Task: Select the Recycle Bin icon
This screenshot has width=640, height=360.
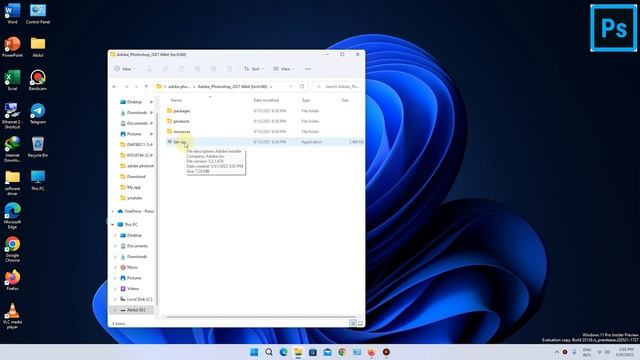Action: click(38, 147)
